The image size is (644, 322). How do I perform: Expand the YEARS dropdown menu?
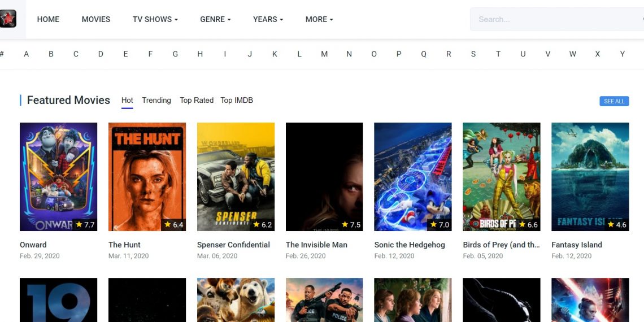(268, 19)
